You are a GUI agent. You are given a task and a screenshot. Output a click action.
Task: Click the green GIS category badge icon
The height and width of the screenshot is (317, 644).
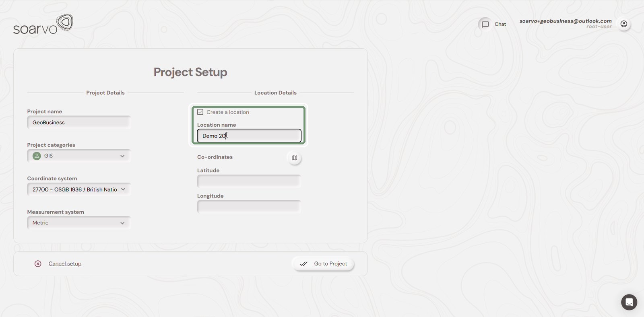[x=37, y=156]
